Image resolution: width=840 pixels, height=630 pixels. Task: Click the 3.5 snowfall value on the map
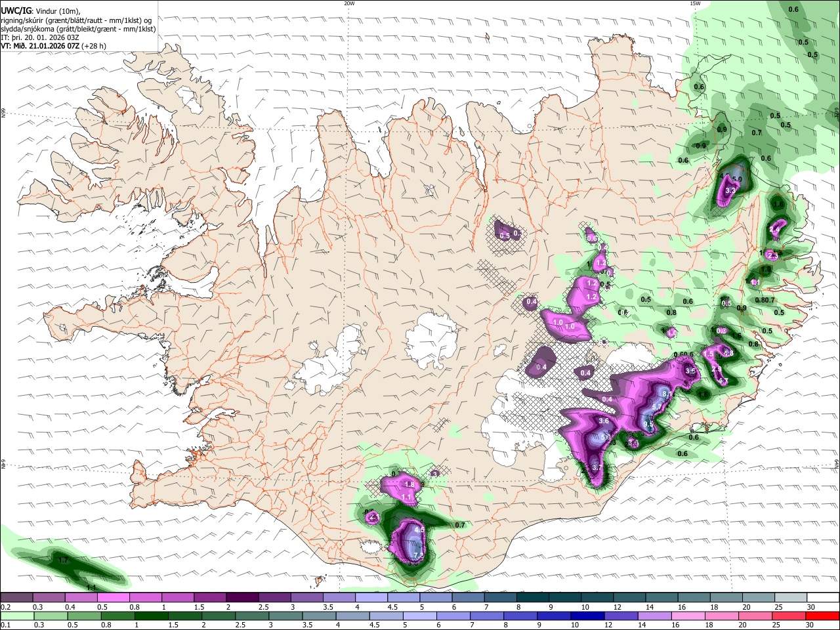(x=690, y=371)
